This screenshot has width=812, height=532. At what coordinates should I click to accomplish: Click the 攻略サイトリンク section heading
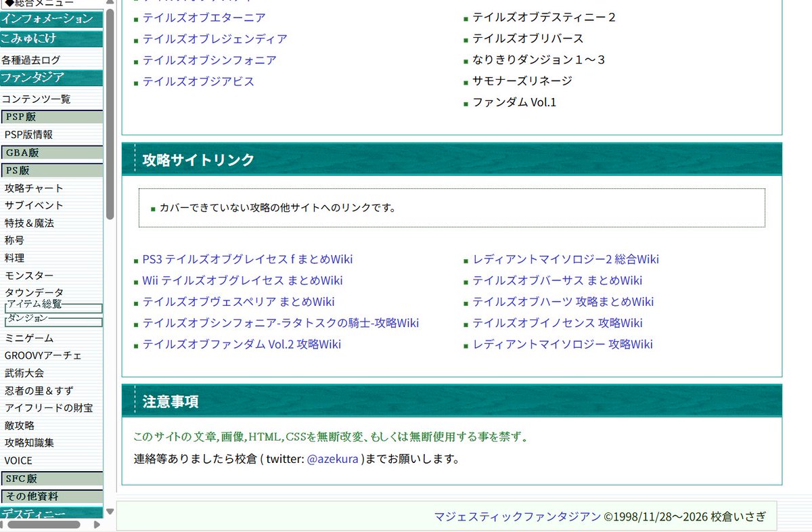pos(198,160)
